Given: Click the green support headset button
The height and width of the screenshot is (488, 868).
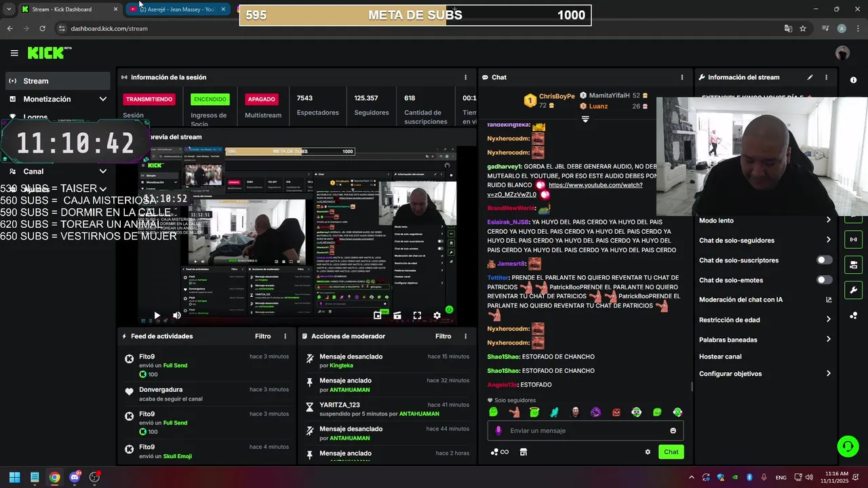Looking at the screenshot, I should 848,446.
